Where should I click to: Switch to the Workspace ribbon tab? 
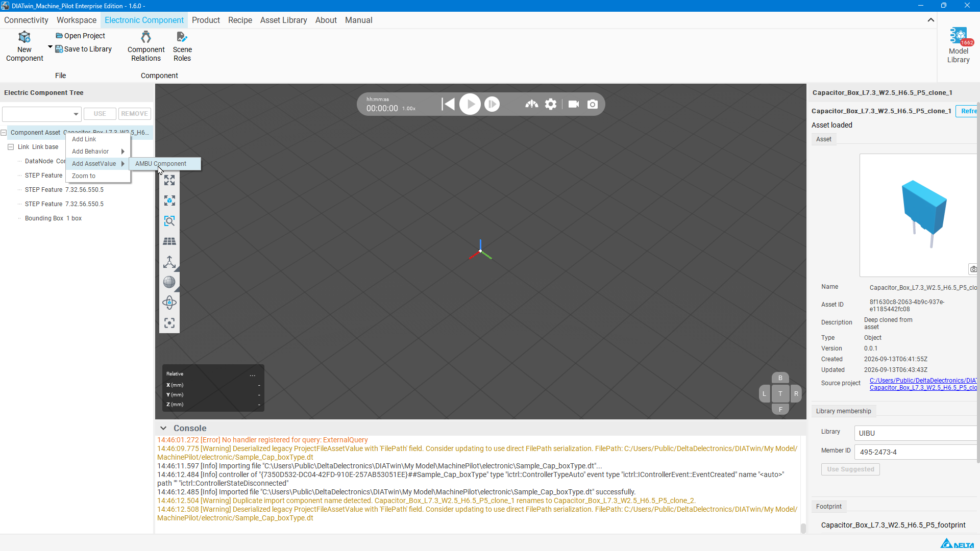(77, 20)
